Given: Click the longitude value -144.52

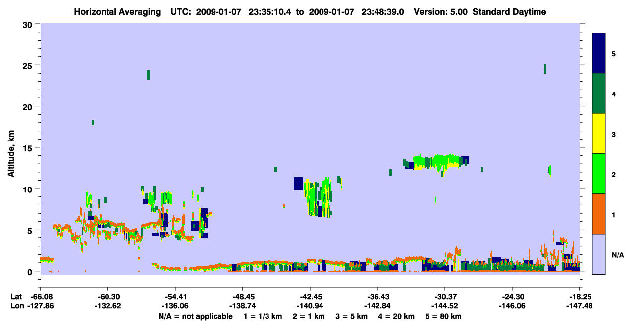Looking at the screenshot, I should [444, 306].
